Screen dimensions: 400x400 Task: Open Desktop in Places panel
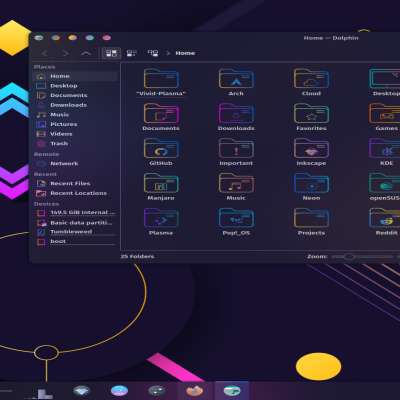[x=75, y=86]
